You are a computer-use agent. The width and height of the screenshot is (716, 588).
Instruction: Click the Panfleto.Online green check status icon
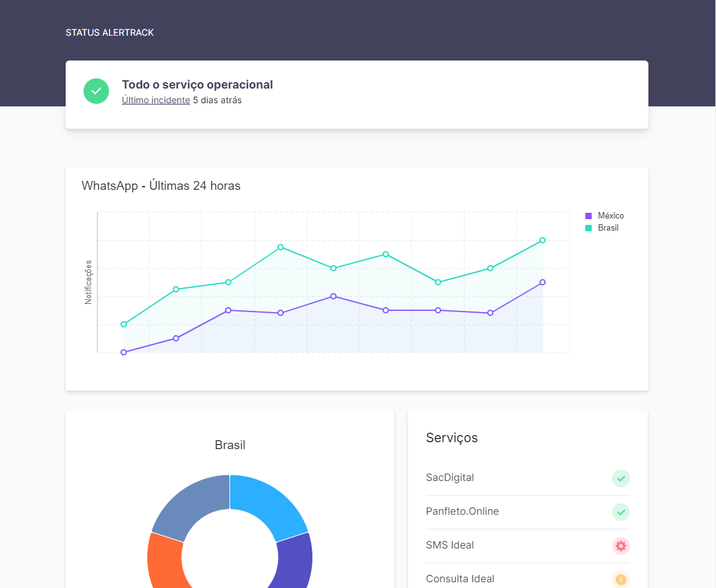pos(620,512)
